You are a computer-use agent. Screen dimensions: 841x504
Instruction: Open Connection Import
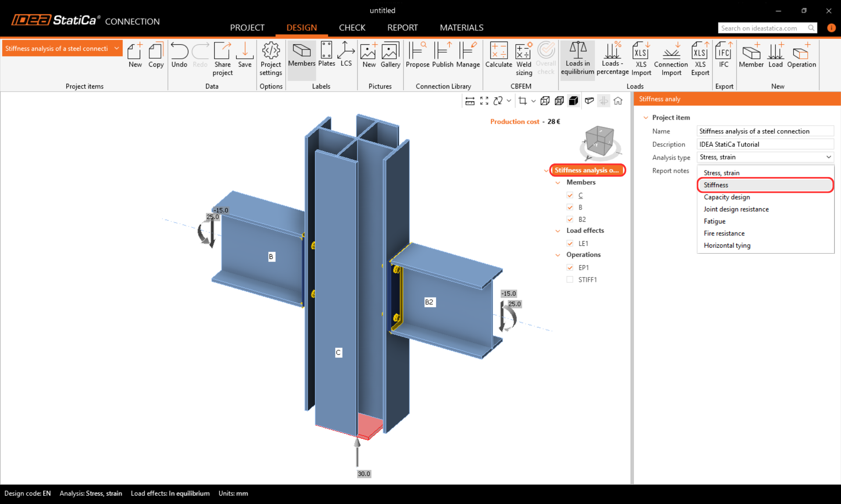(671, 59)
